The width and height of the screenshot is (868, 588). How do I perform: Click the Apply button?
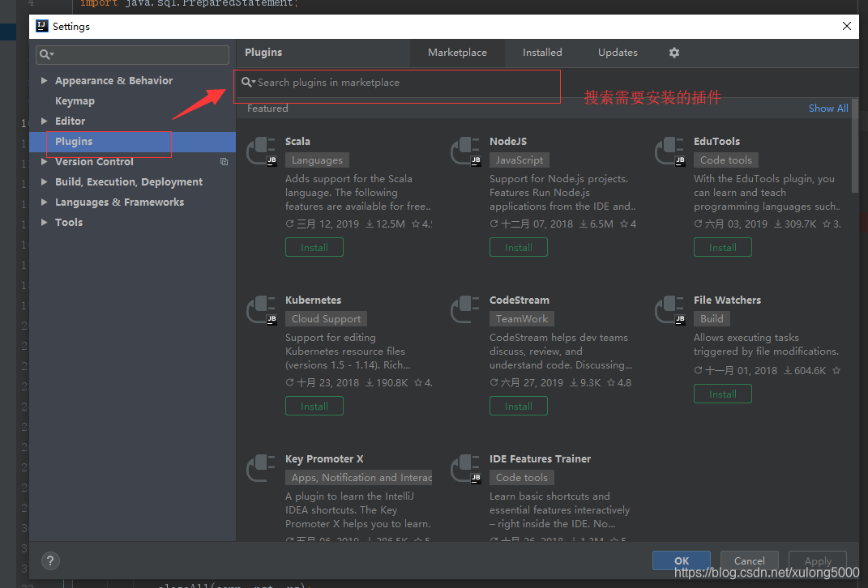pyautogui.click(x=818, y=561)
